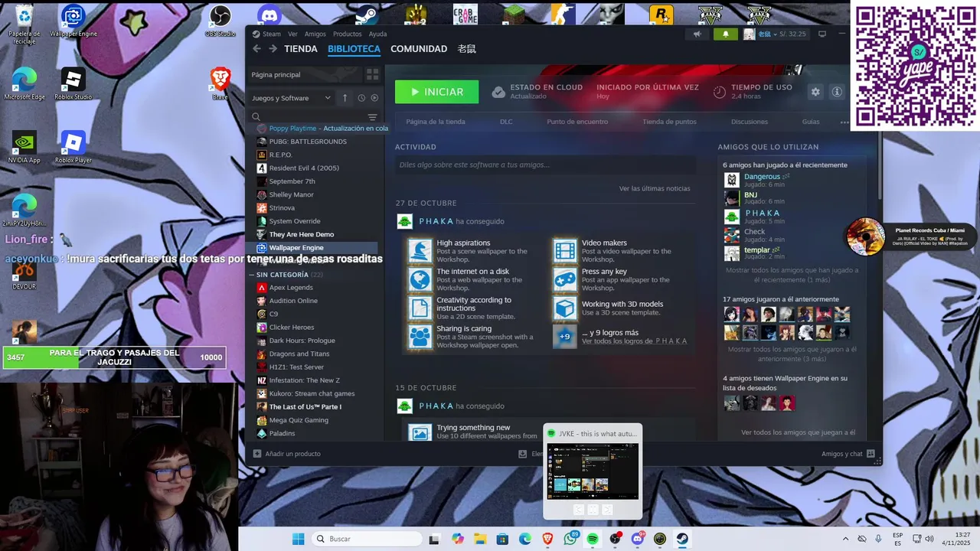Screen dimensions: 980x551
Task: Open the Ayuda menu
Action: pyautogui.click(x=377, y=34)
